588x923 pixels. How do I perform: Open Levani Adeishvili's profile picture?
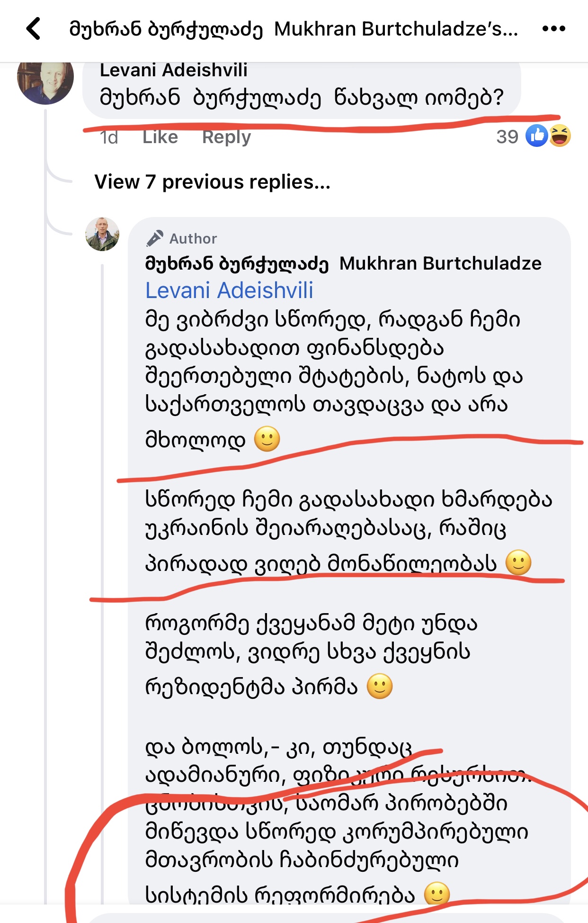(x=45, y=81)
